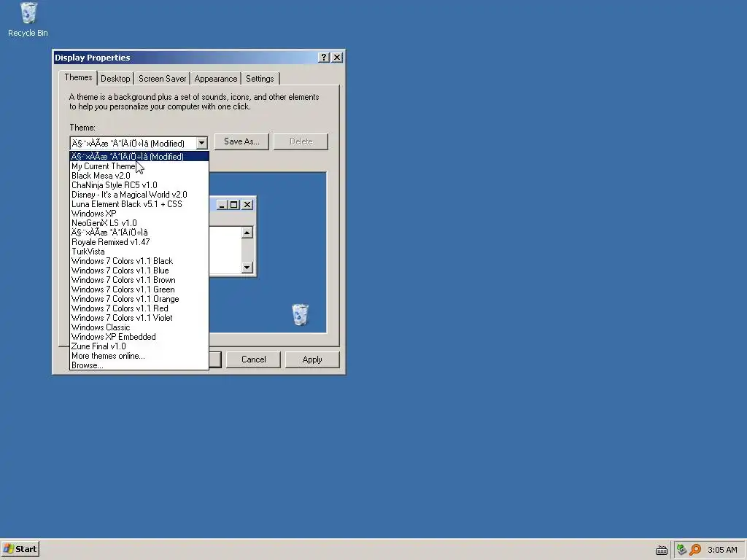747x560 pixels.
Task: Select Windows 7 Colors v1.1 Orange
Action: coord(139,299)
